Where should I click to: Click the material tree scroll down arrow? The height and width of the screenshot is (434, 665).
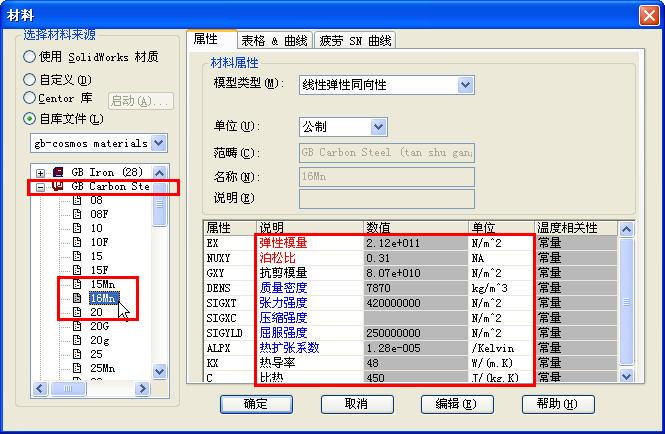point(159,371)
